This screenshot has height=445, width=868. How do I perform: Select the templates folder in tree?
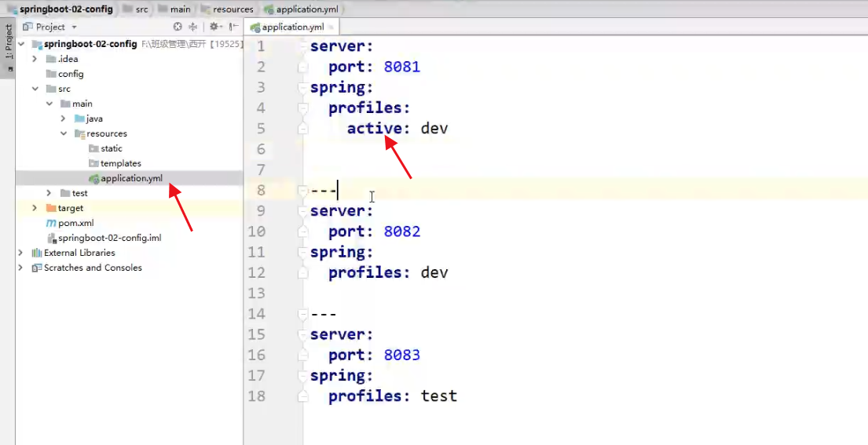121,163
